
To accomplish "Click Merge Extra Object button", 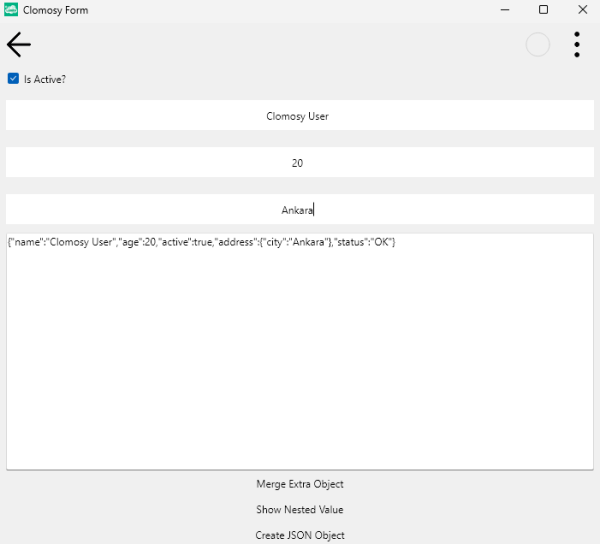I will (300, 484).
